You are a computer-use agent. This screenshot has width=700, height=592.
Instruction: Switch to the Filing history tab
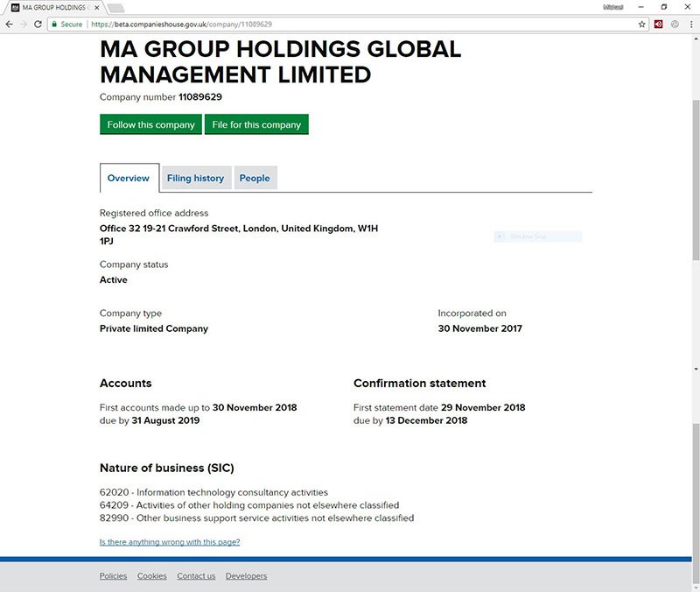195,178
